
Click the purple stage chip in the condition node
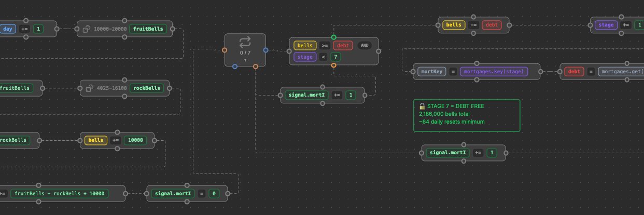tap(305, 57)
